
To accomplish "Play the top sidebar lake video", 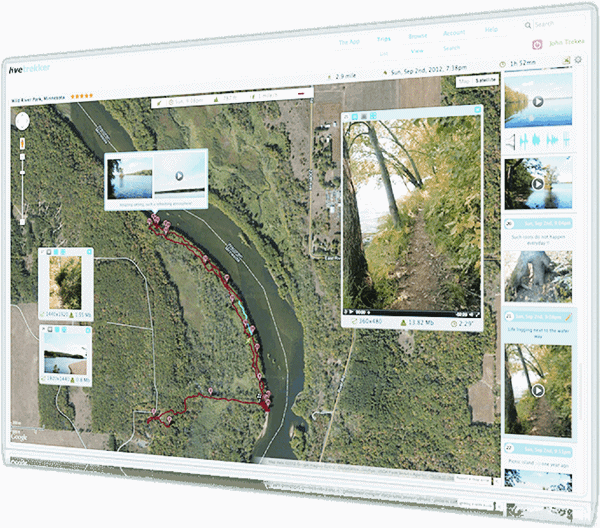I will point(538,102).
